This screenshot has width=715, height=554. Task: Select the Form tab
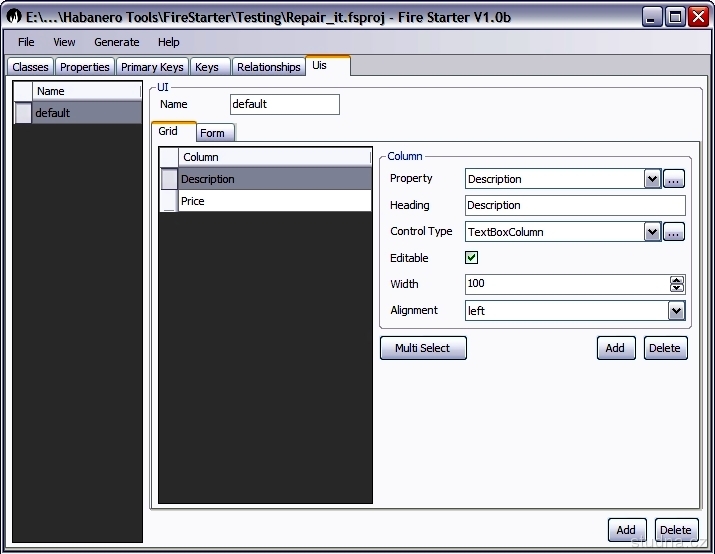tap(212, 133)
